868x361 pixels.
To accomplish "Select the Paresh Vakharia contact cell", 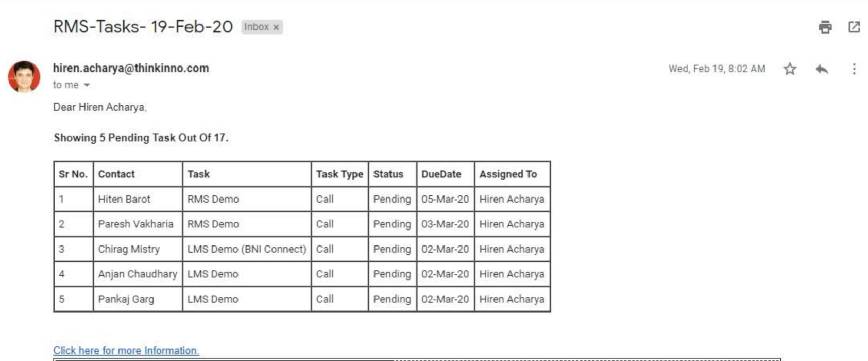I will (138, 224).
